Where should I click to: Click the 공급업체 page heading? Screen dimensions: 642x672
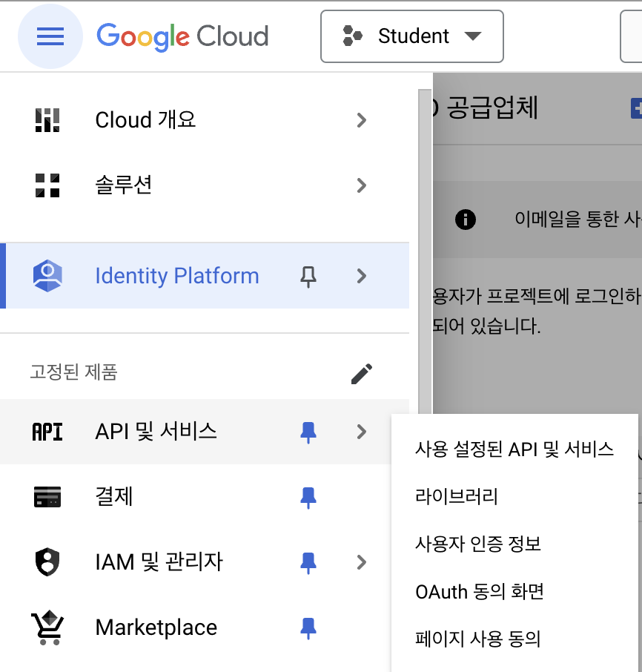(492, 108)
